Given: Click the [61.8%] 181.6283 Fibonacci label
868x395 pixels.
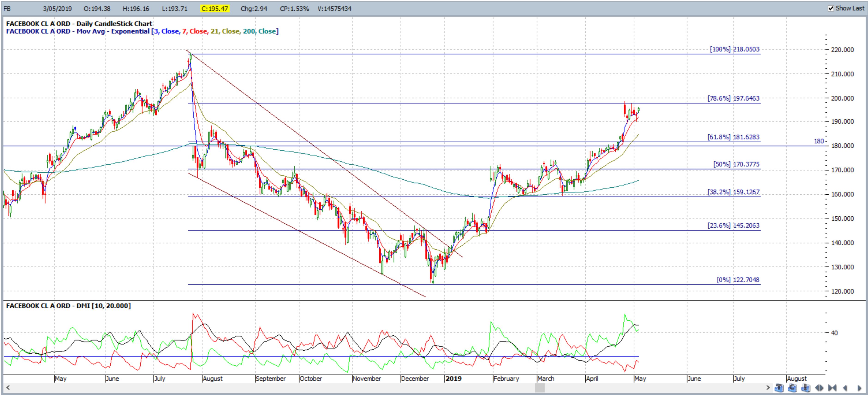Looking at the screenshot, I should click(x=734, y=137).
